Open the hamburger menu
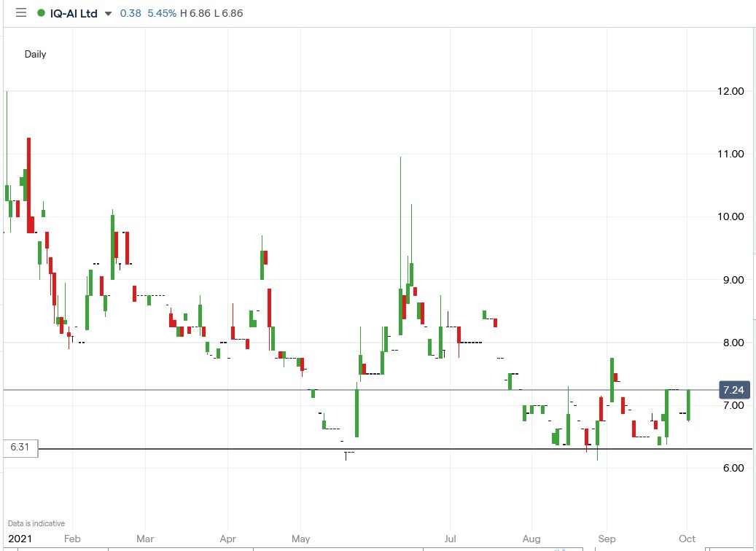 21,12
